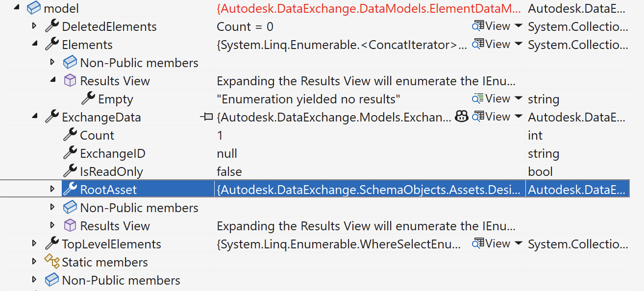
Task: Collapse the model root node
Action: (x=17, y=8)
